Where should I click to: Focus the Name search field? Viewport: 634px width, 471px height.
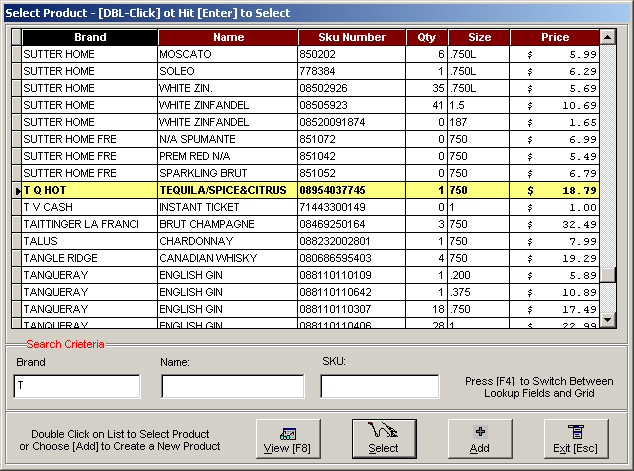[x=233, y=386]
